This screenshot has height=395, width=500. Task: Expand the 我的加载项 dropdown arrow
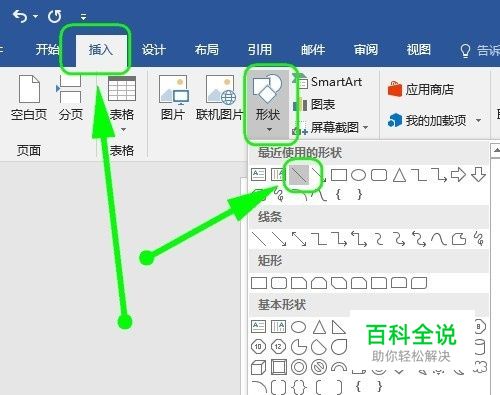[479, 120]
